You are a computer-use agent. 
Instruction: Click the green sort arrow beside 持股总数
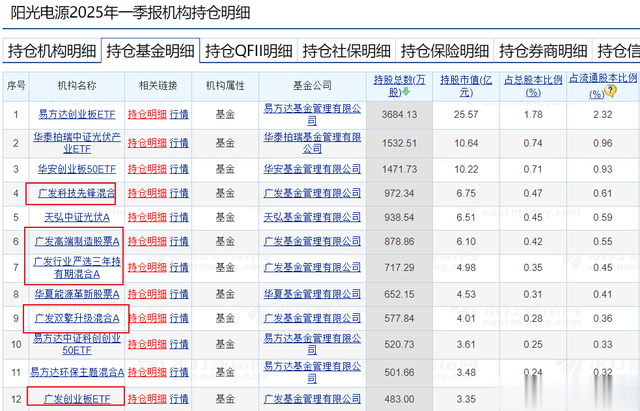pyautogui.click(x=406, y=92)
